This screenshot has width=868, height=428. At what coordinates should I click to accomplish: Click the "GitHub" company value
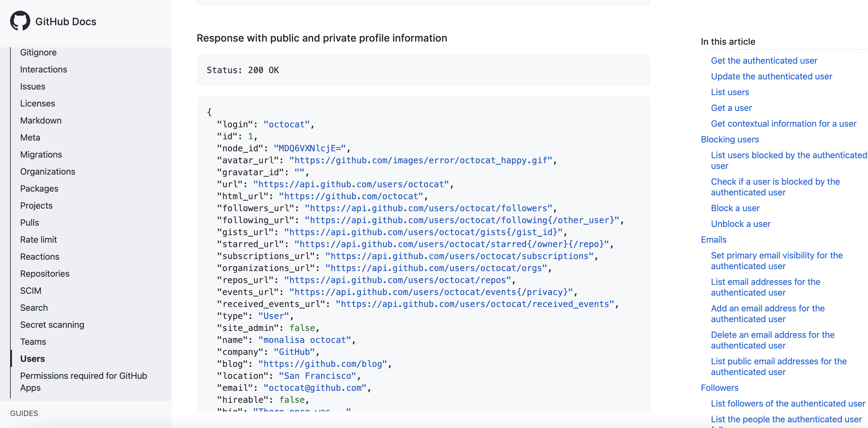coord(294,352)
